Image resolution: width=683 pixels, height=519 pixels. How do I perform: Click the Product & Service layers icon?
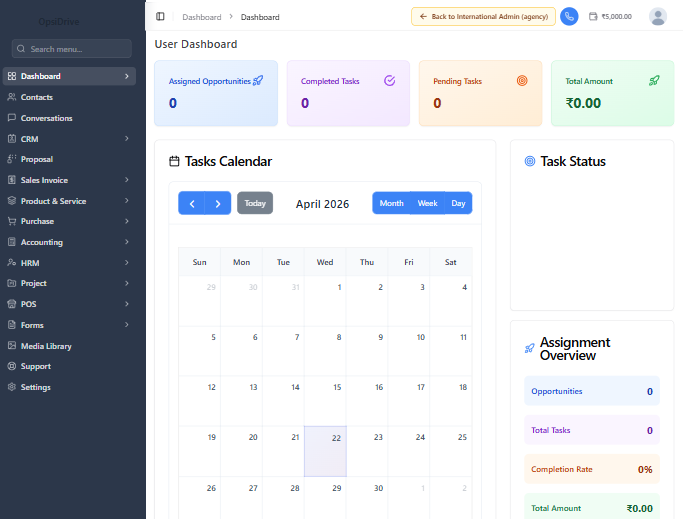(12, 201)
